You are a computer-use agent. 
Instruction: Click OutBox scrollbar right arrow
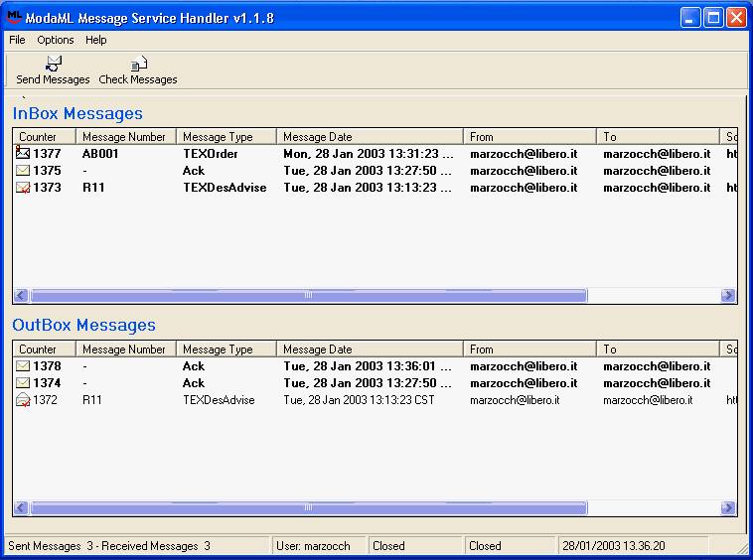[728, 507]
